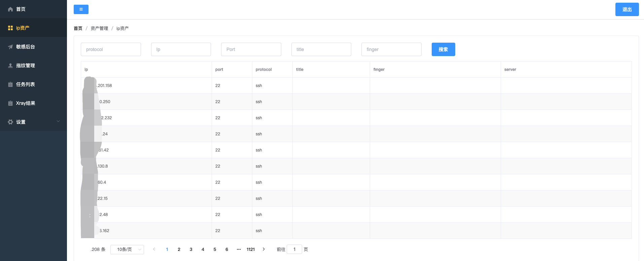Screen dimensions: 644x261
Task: Open 敏感后台 in the sidebar
Action: (33, 47)
